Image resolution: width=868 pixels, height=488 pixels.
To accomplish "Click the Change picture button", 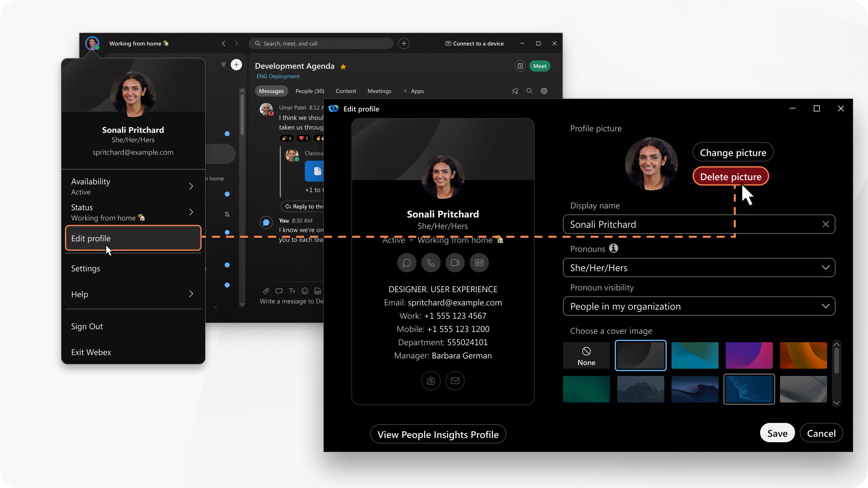I will pyautogui.click(x=733, y=152).
